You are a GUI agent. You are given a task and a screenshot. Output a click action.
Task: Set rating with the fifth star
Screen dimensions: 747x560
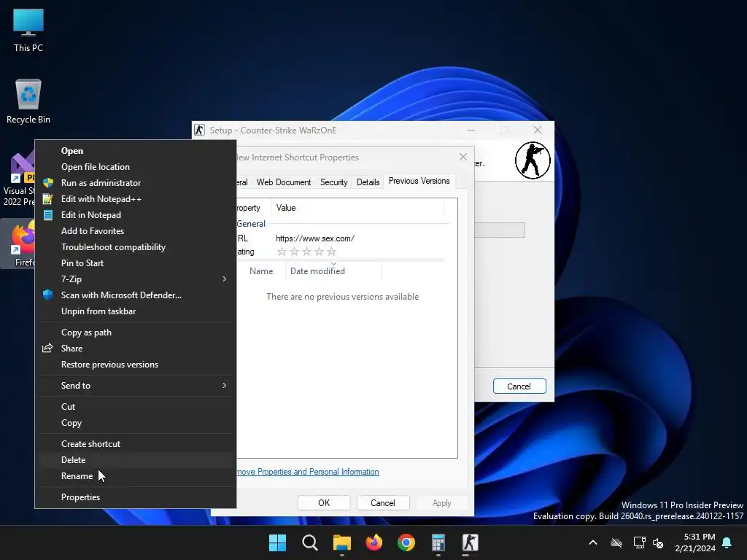click(332, 252)
